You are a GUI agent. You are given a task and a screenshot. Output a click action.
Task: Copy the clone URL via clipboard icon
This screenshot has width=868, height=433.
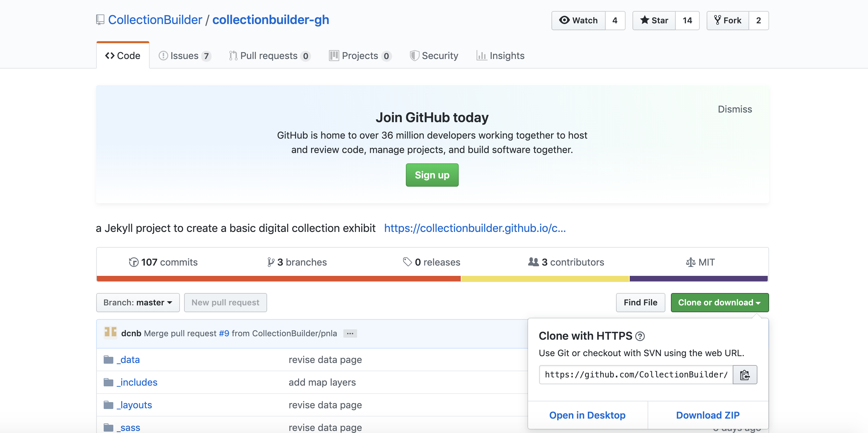click(x=744, y=375)
